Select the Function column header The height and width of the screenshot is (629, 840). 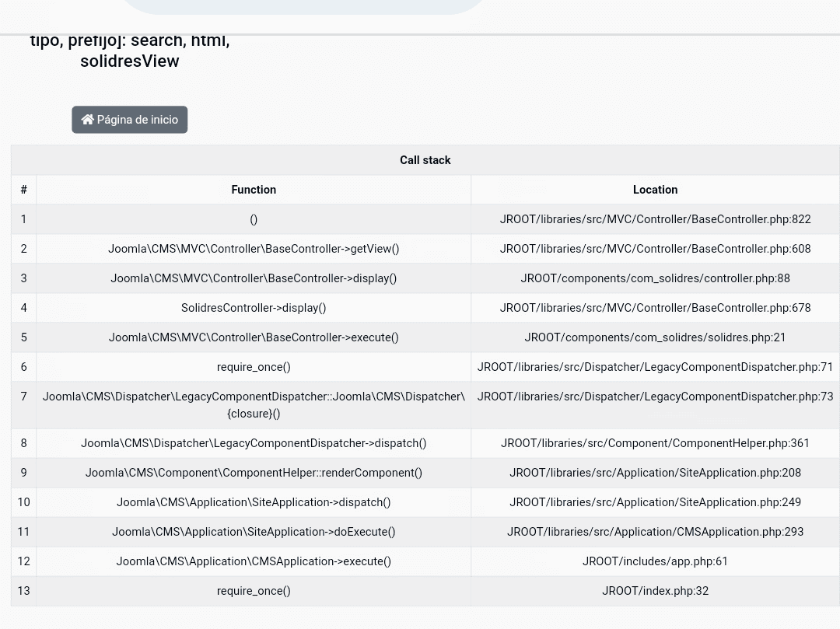click(x=254, y=190)
